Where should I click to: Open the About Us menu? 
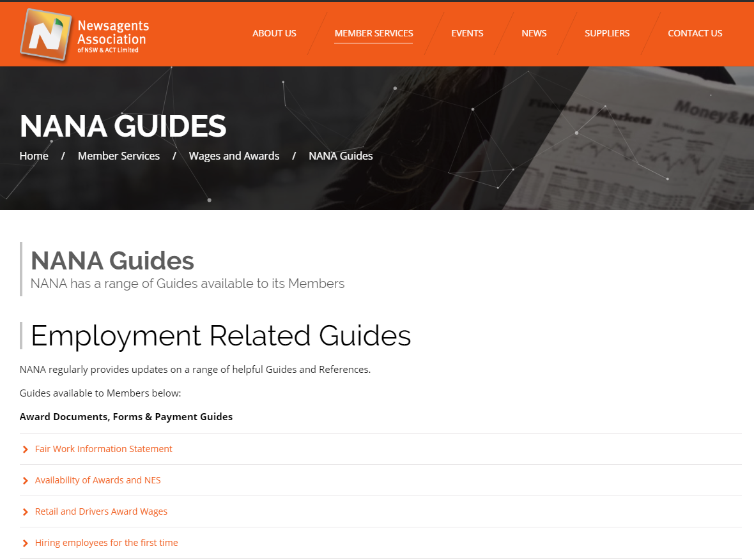tap(274, 33)
